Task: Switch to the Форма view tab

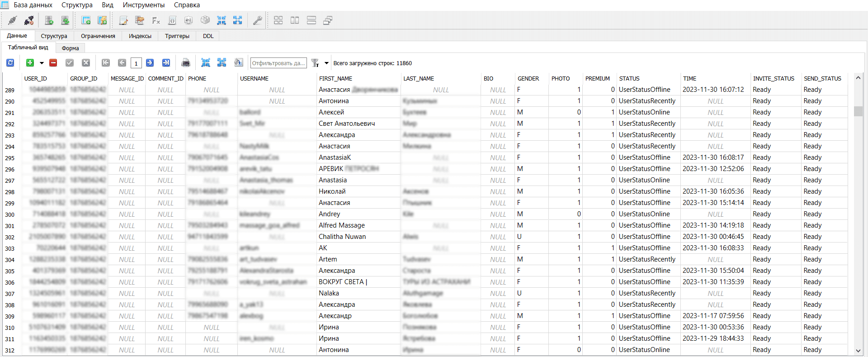Action: (70, 48)
